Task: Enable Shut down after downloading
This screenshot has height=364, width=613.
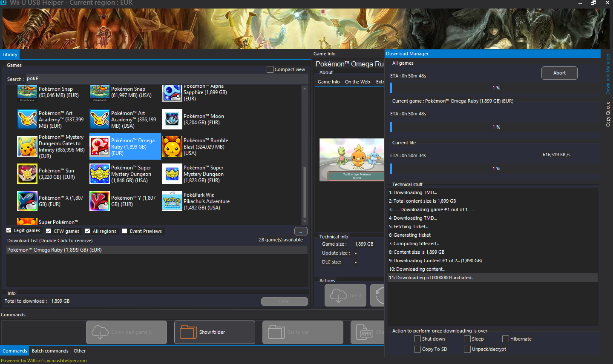Action: coord(417,339)
